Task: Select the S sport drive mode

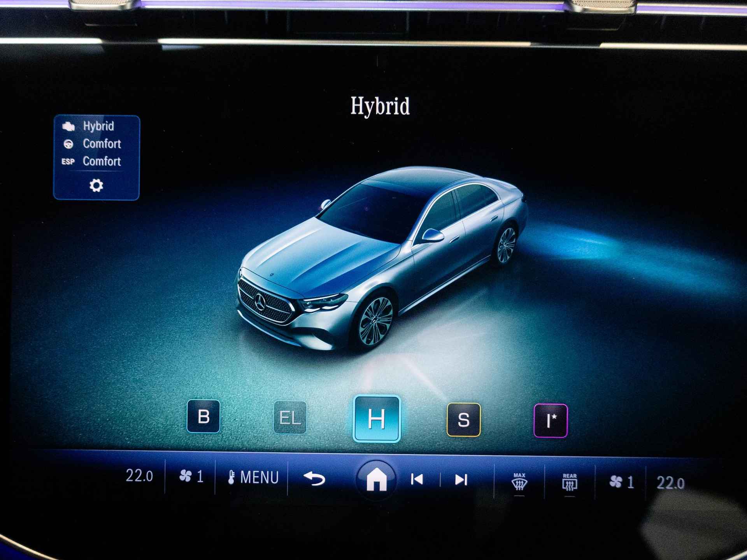Action: [463, 420]
